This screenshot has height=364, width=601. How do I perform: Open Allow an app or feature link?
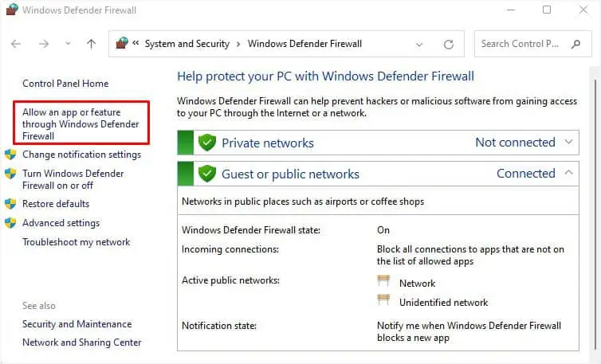point(81,124)
